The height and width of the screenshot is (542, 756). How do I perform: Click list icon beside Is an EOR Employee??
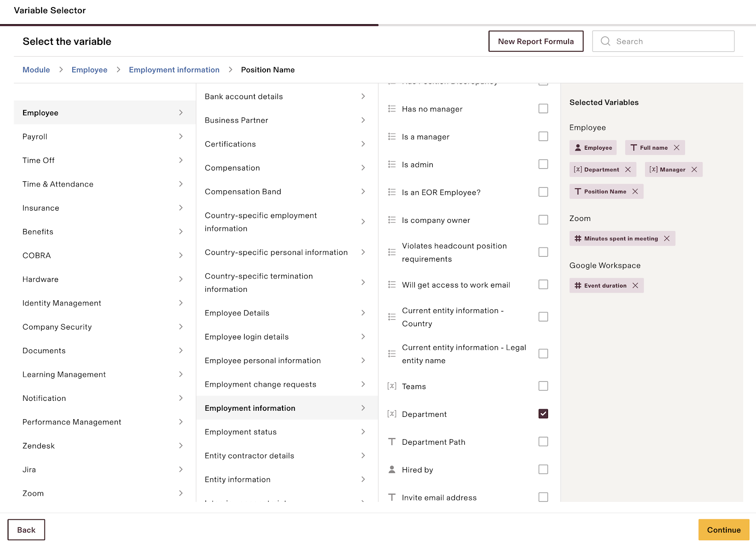click(x=392, y=192)
